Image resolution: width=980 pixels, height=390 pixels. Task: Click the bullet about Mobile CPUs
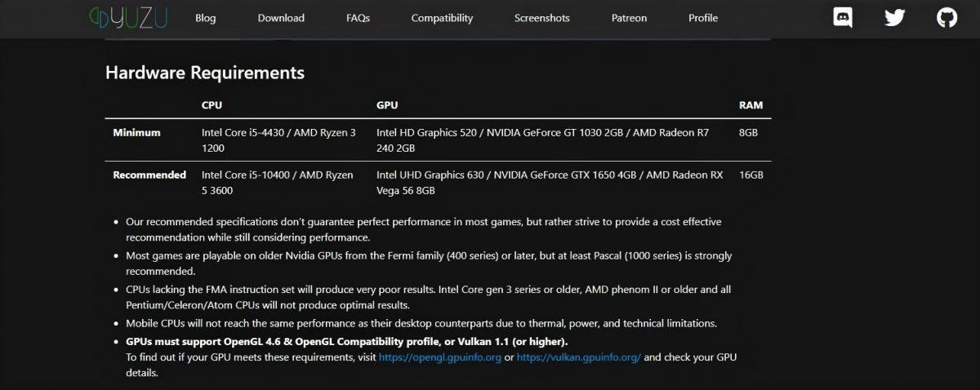tap(421, 323)
